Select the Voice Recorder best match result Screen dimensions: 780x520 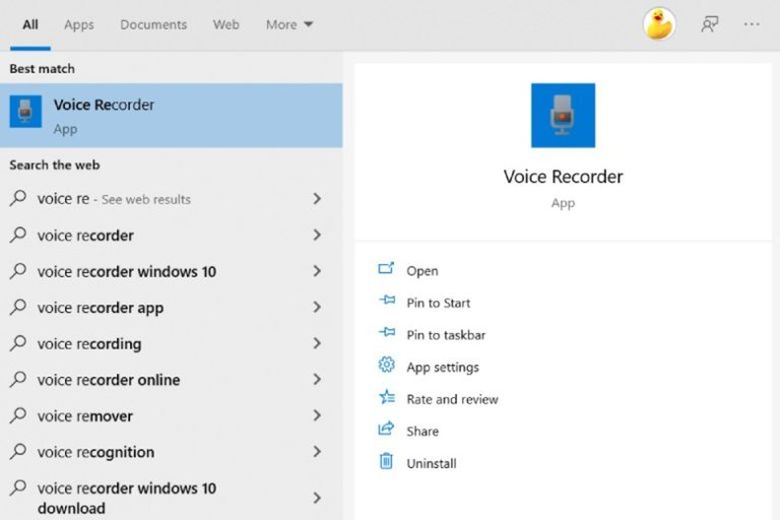point(171,115)
